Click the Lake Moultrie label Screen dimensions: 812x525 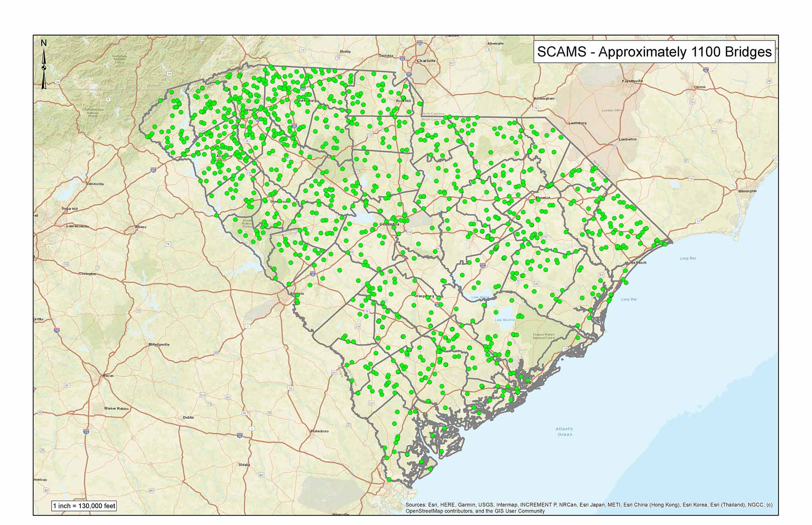(x=505, y=320)
